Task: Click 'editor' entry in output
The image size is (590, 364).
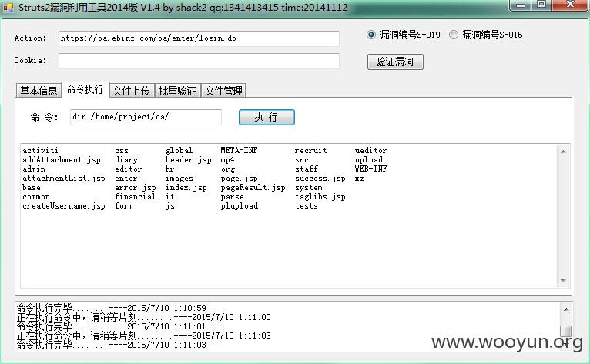Action: click(x=129, y=169)
